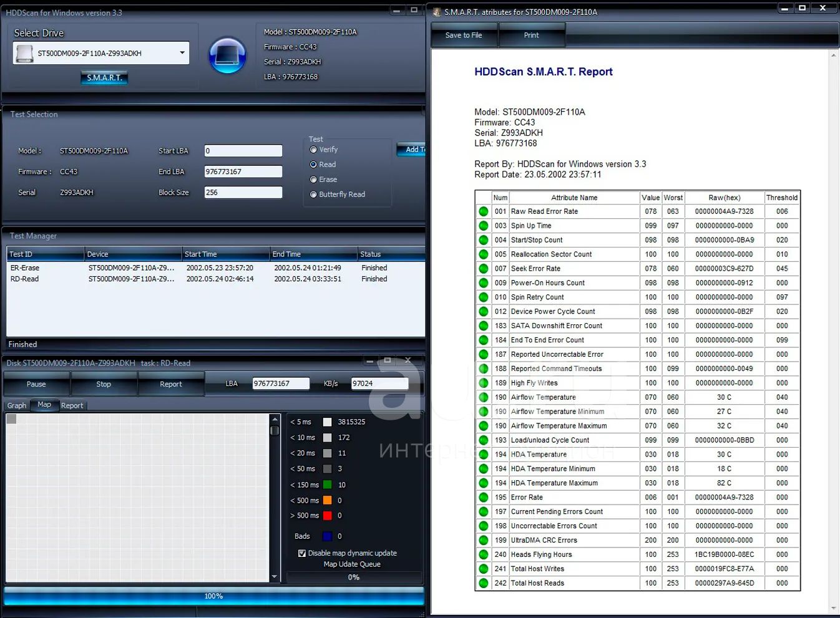Click the green status icon for Current Pending Errors Count
Image resolution: width=840 pixels, height=618 pixels.
coord(484,512)
